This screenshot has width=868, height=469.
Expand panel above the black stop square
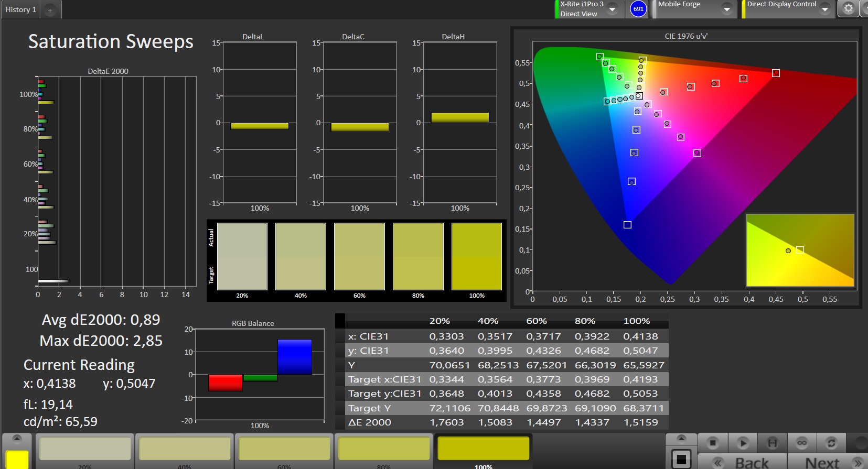coord(681,439)
